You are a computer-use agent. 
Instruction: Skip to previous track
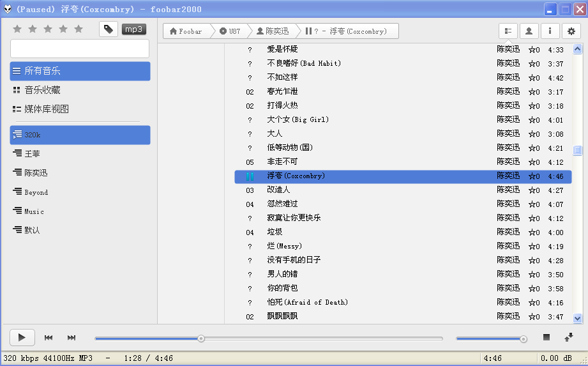49,338
